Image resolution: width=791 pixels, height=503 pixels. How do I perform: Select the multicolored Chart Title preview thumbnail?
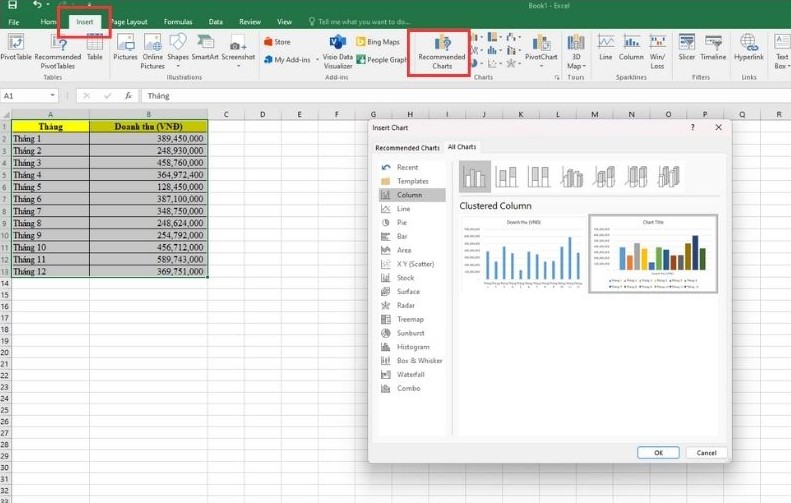pos(652,253)
